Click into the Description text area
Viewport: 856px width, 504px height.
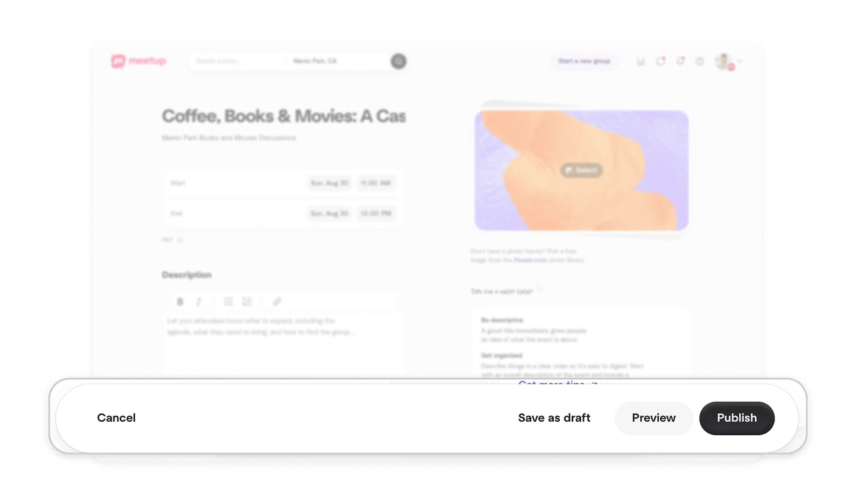tap(283, 344)
